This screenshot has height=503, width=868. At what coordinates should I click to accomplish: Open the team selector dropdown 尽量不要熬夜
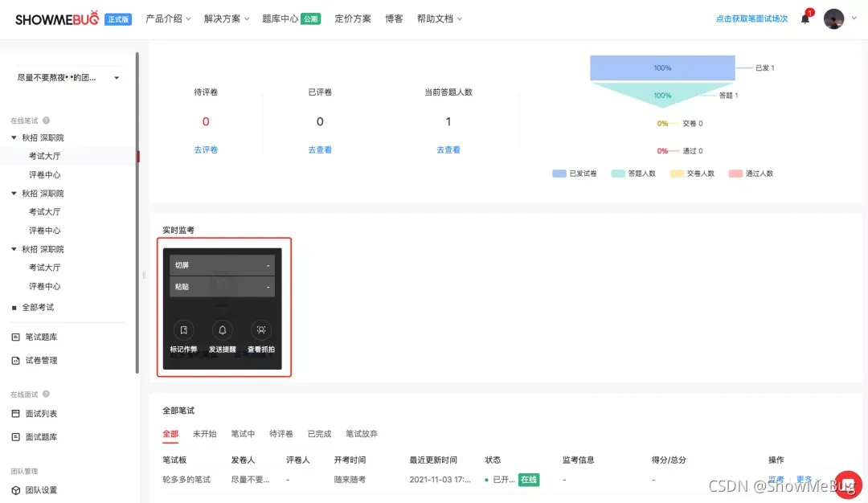coord(68,77)
